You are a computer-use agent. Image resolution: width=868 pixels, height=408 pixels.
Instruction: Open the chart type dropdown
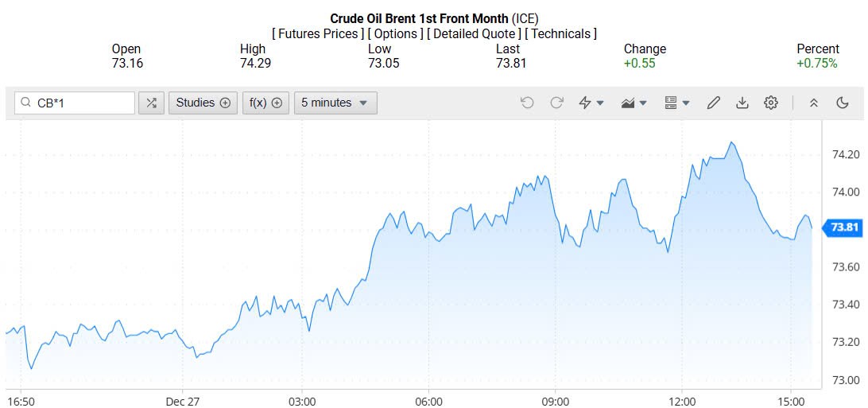(634, 103)
